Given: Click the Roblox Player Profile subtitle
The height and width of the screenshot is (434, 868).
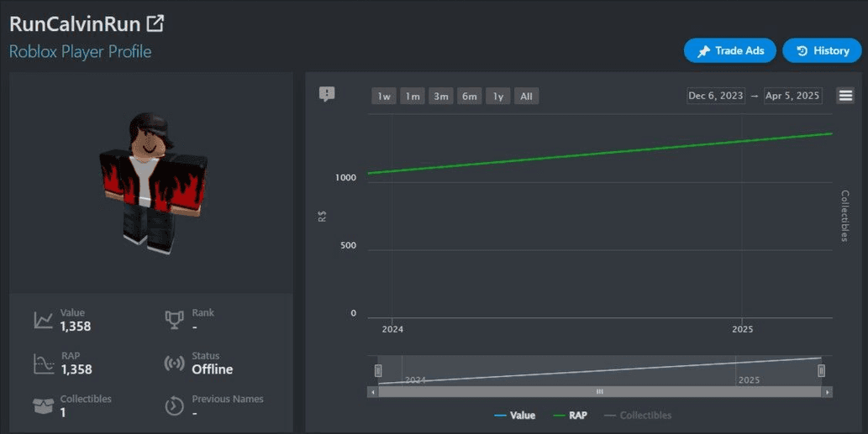Looking at the screenshot, I should (81, 51).
